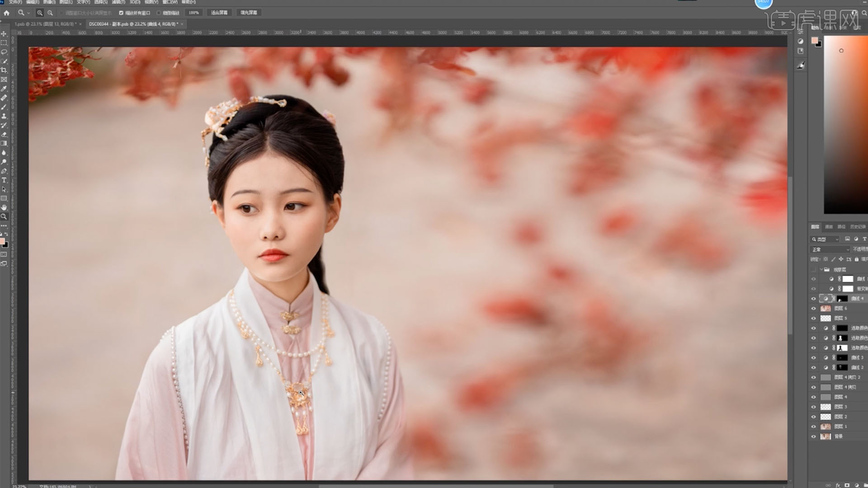868x488 pixels.
Task: Open the layer filter type dropdown
Action: click(x=825, y=239)
